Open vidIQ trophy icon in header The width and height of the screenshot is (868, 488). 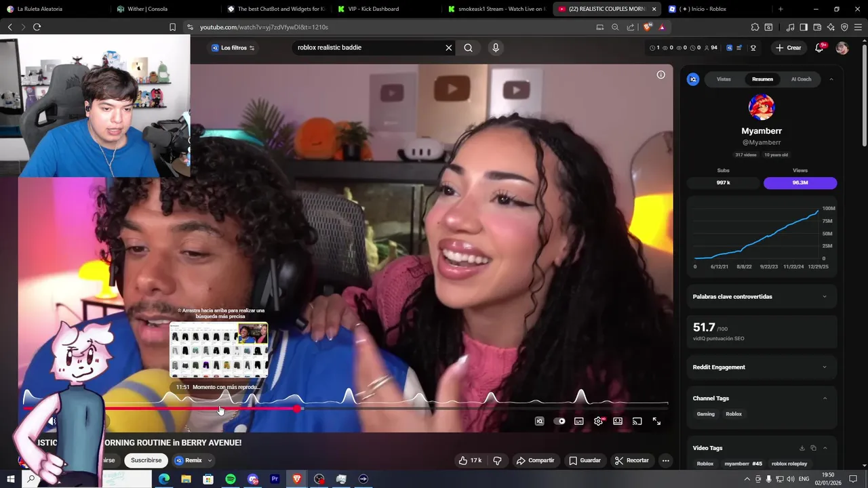click(x=753, y=47)
